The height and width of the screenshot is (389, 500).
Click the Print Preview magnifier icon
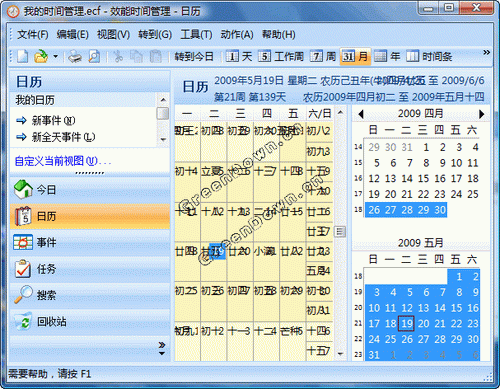pyautogui.click(x=94, y=56)
